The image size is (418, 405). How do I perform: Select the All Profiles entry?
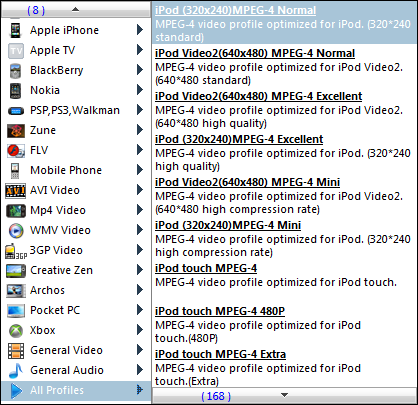click(76, 390)
